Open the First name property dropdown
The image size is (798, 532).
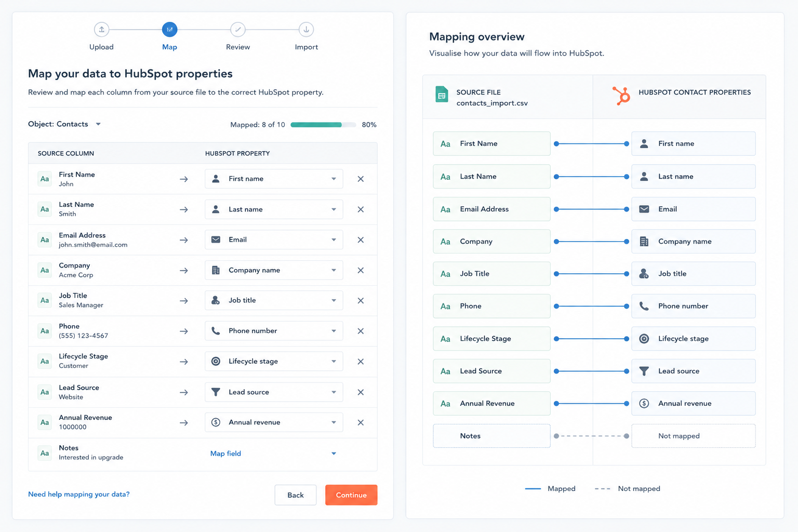[x=274, y=179]
